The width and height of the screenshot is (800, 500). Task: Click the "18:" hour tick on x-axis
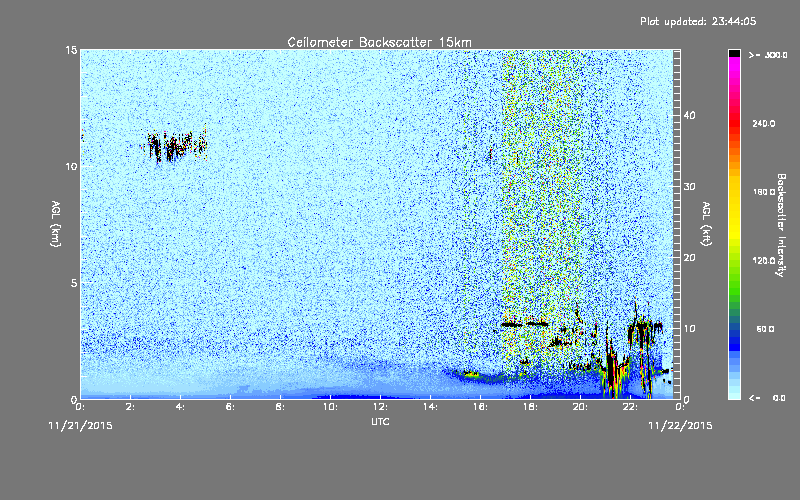pos(531,407)
